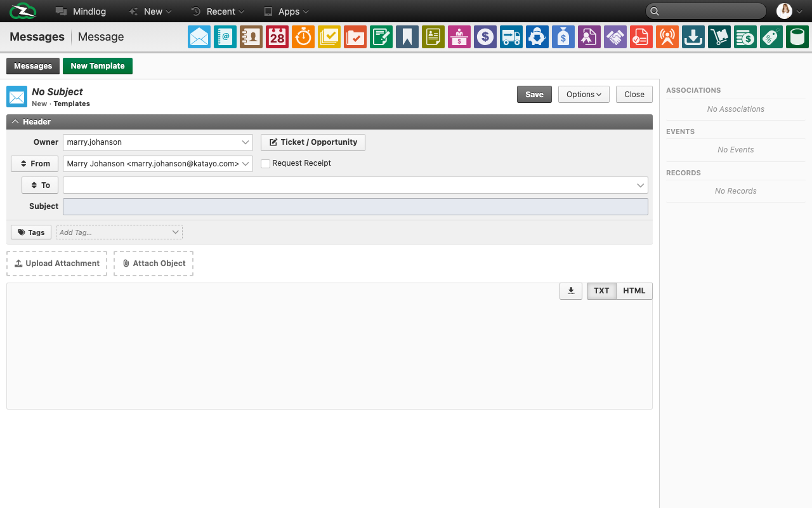Open the green coin stack icon

pos(745,37)
